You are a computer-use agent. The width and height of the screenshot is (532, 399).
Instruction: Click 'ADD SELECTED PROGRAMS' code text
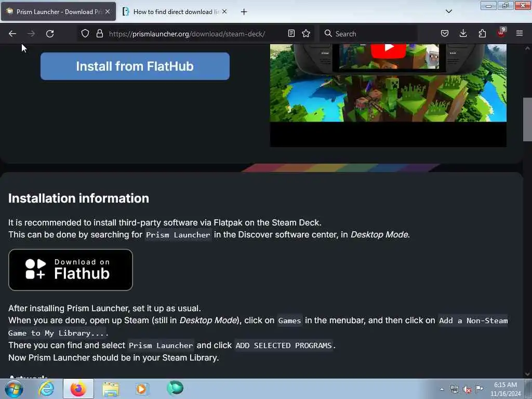click(x=283, y=345)
